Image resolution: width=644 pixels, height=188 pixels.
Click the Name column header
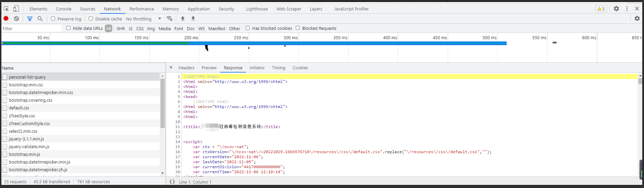[x=84, y=68]
